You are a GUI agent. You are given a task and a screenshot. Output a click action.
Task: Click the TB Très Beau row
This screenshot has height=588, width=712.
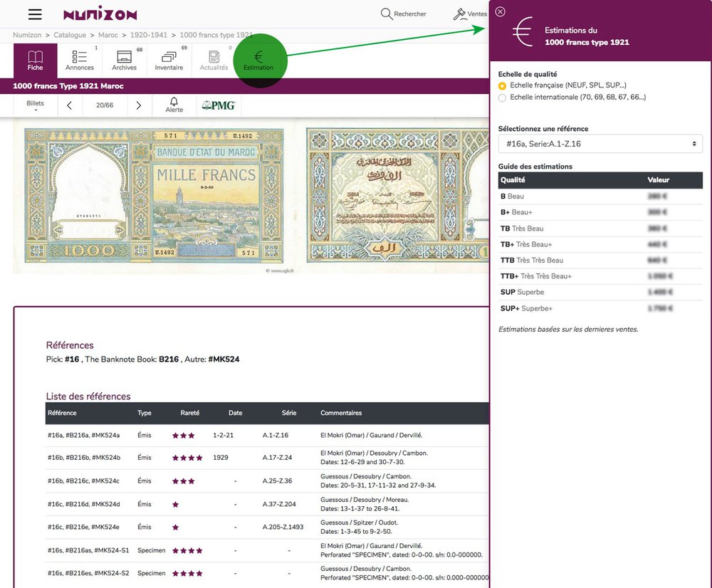600,229
